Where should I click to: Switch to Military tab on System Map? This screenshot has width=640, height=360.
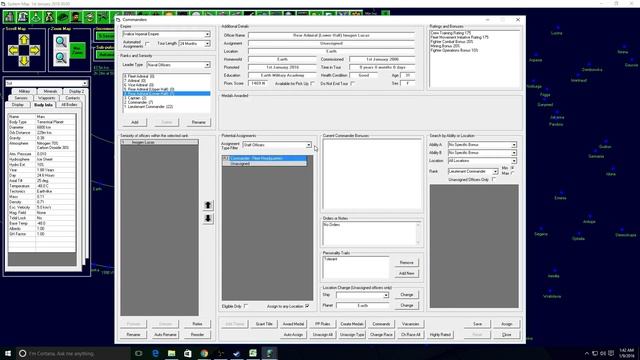24,91
